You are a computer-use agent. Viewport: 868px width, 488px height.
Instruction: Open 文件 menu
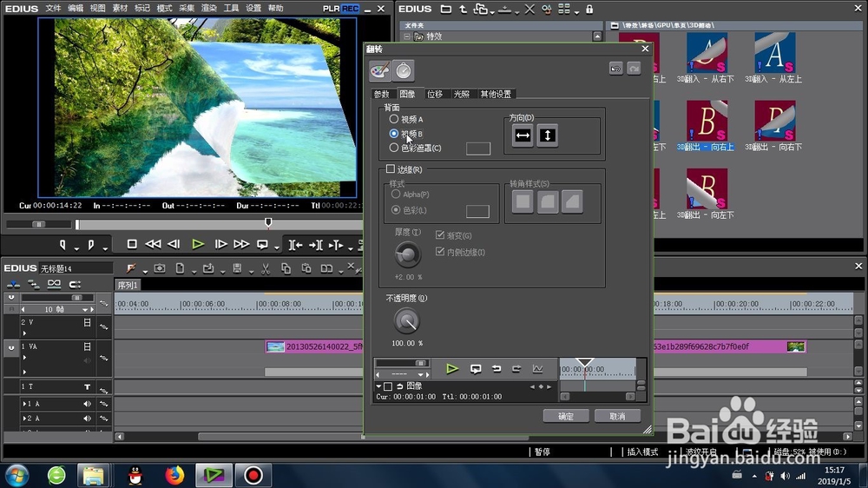[53, 9]
